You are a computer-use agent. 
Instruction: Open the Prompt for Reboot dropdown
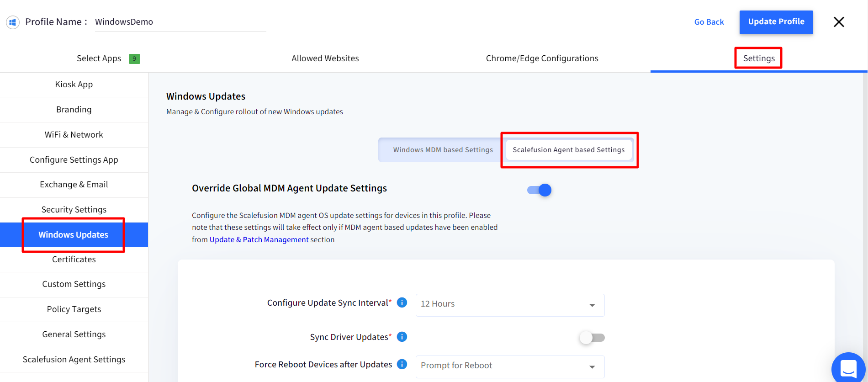tap(510, 366)
